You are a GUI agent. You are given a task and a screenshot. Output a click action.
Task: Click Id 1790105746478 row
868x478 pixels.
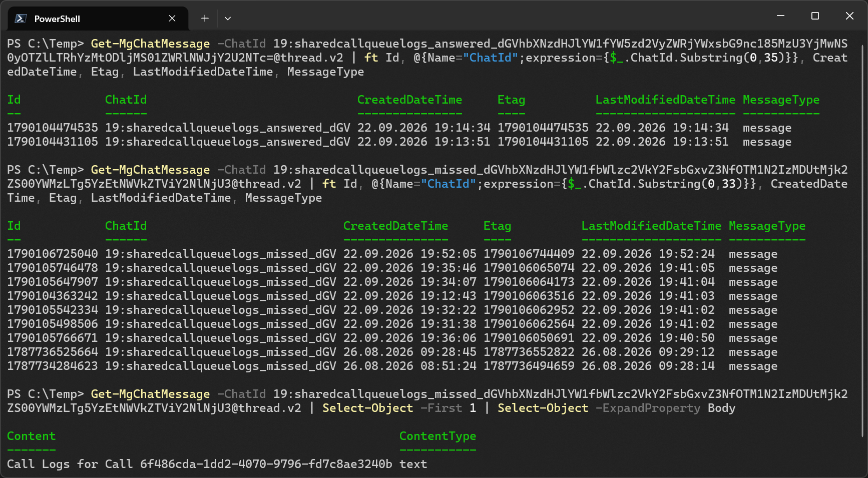53,268
